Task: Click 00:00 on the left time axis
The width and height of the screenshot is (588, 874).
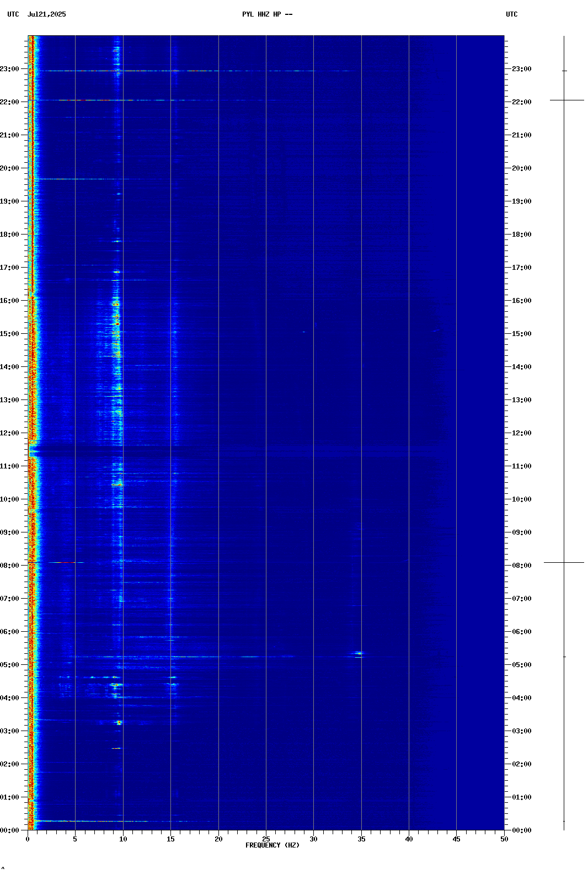Action: tap(9, 830)
